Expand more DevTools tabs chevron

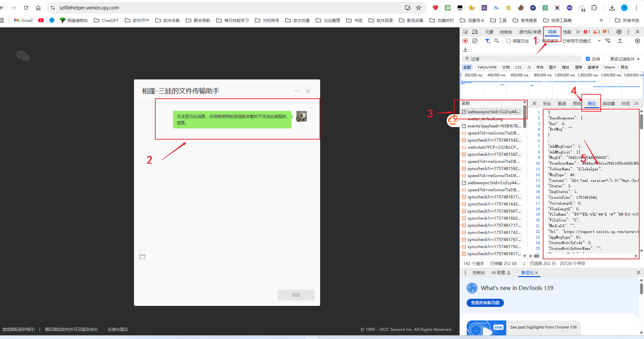coord(578,32)
